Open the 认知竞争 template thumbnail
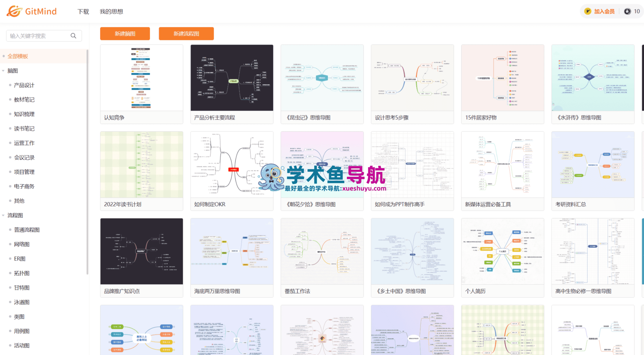644x355 pixels. (142, 78)
